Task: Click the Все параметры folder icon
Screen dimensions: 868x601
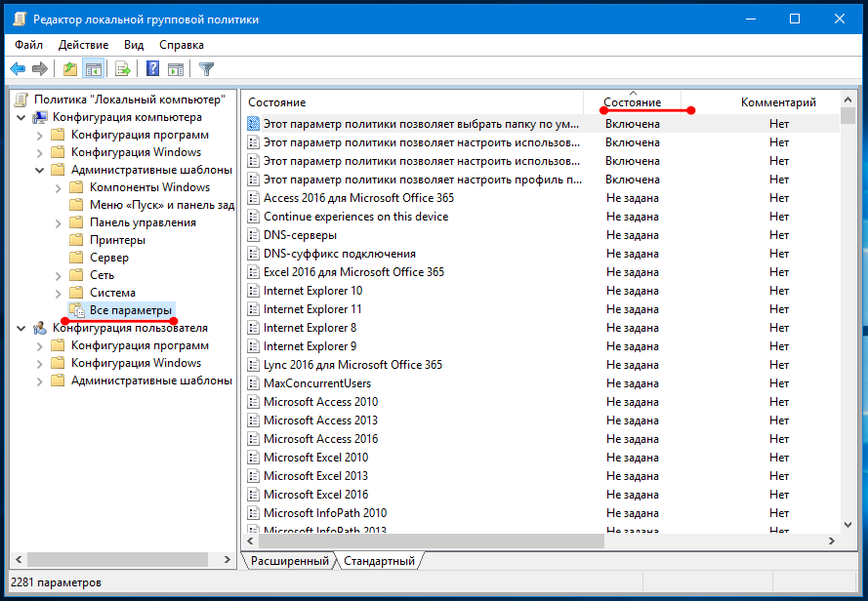Action: [x=77, y=310]
